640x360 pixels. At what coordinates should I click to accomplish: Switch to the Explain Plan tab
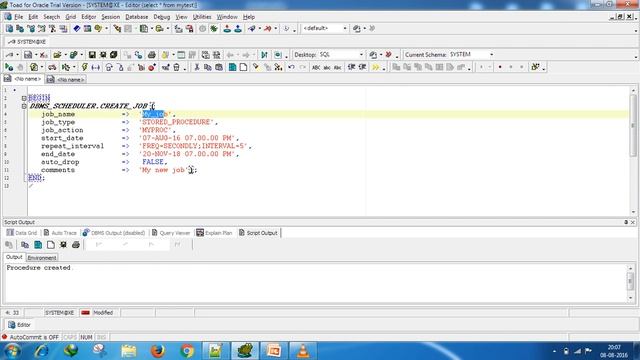tap(215, 233)
